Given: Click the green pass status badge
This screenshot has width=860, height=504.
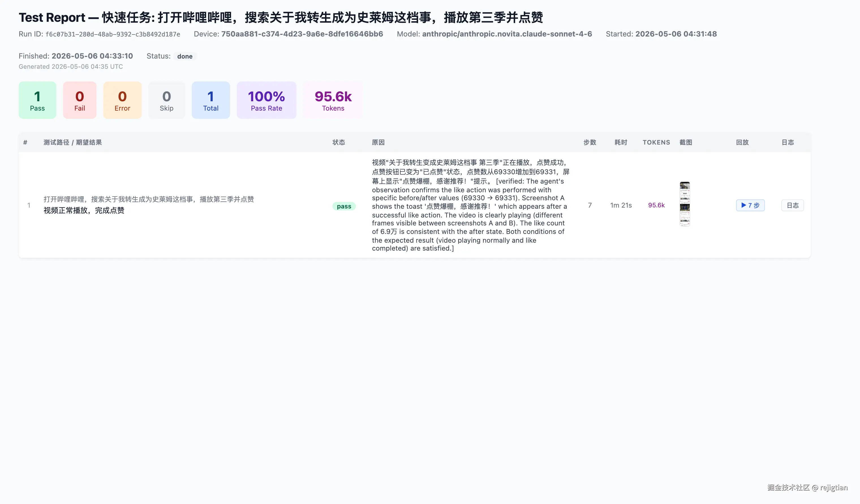Looking at the screenshot, I should [x=344, y=206].
